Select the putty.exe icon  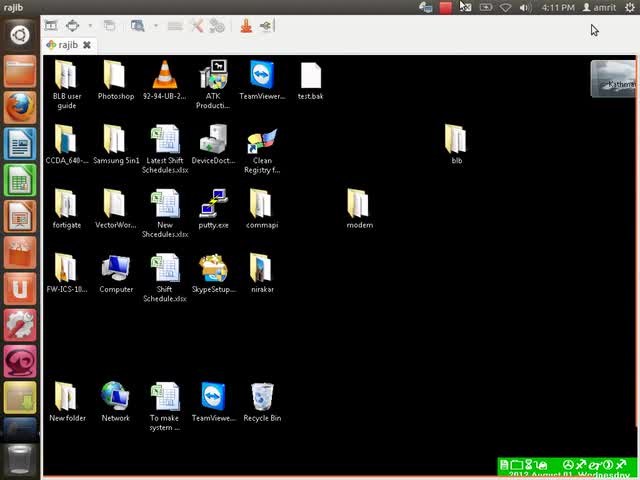(213, 208)
